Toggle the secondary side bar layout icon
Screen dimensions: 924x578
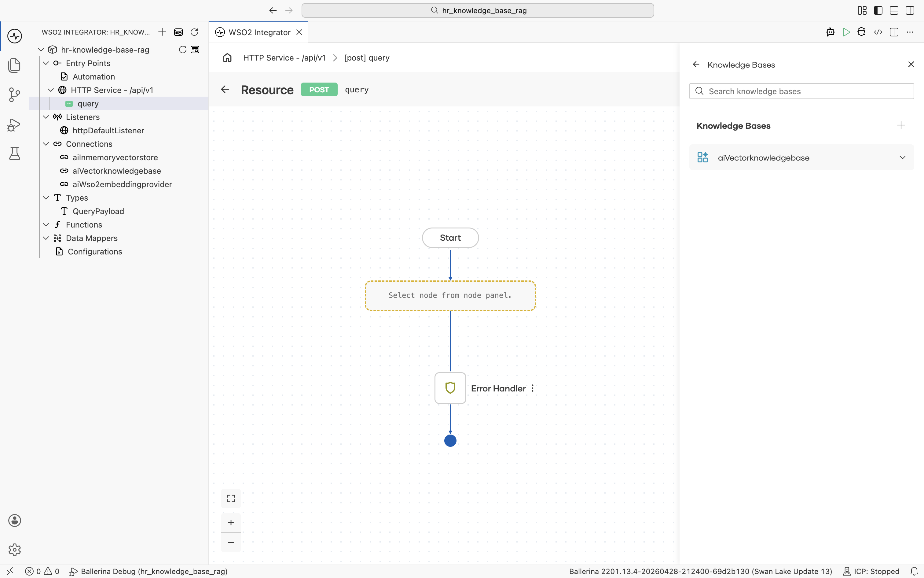910,10
